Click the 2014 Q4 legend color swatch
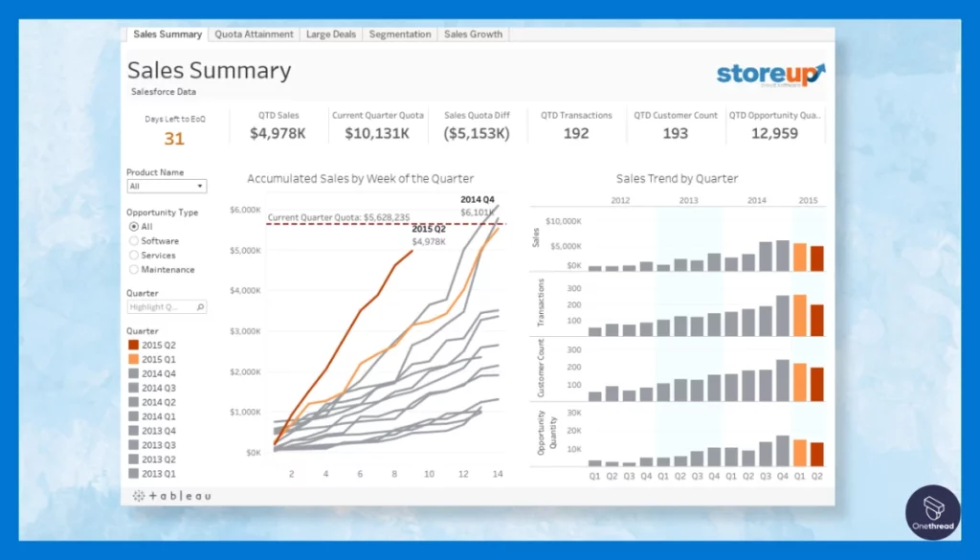The height and width of the screenshot is (560, 980). (x=134, y=373)
